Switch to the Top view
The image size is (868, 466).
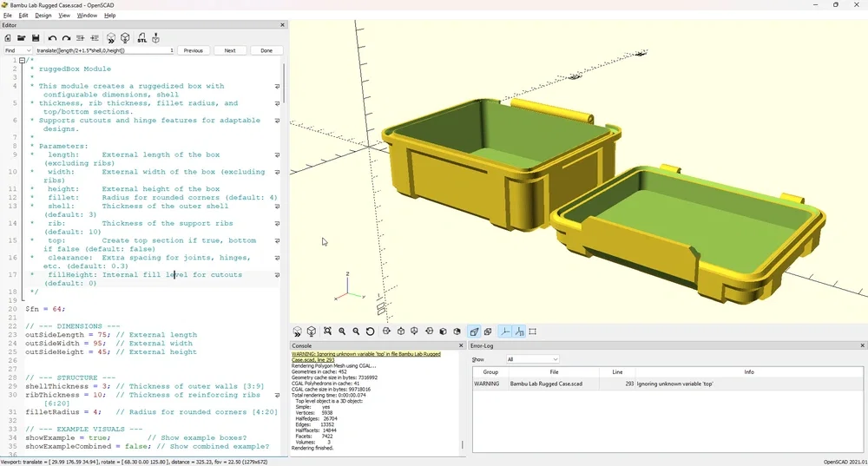[x=401, y=331]
